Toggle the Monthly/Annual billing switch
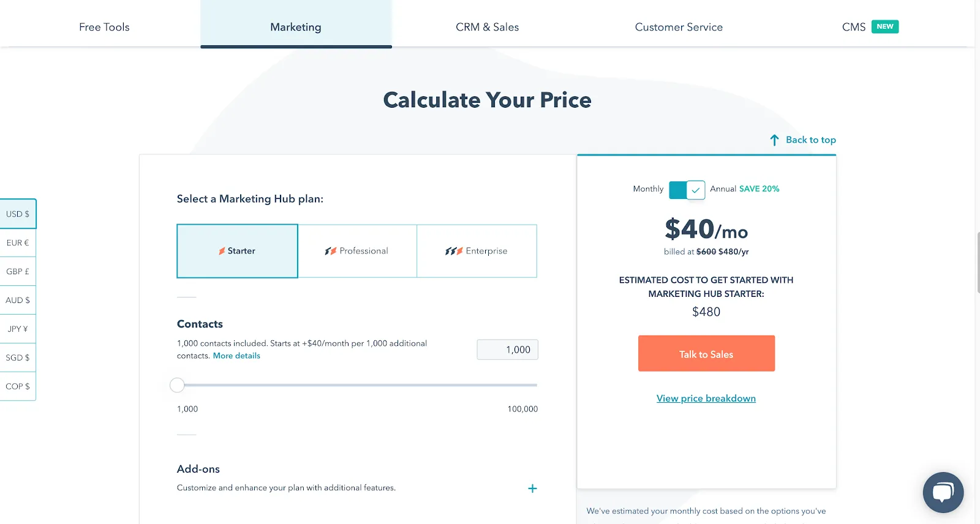The image size is (980, 524). pyautogui.click(x=687, y=190)
